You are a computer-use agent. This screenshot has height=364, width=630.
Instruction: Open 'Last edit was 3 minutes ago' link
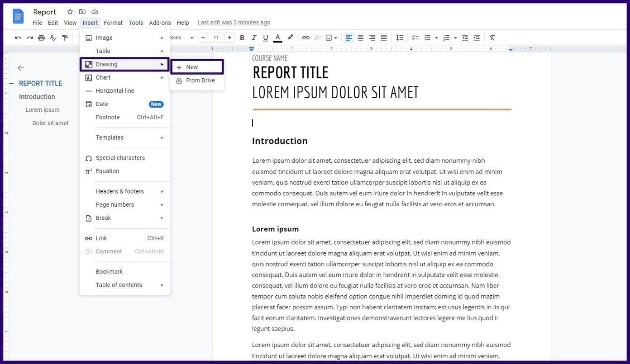(234, 23)
